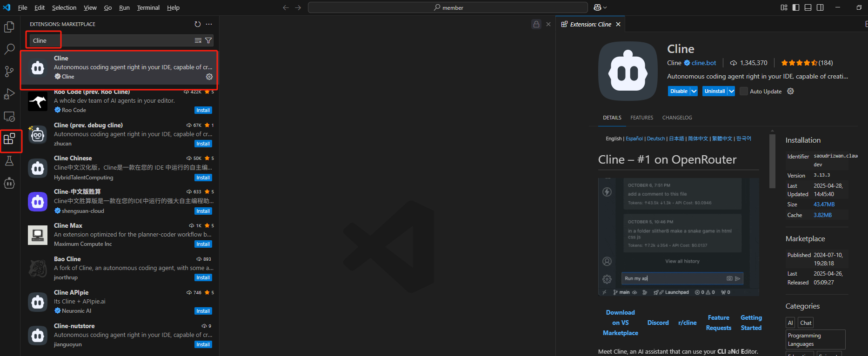The width and height of the screenshot is (868, 356).
Task: Open the Source Control view
Action: click(x=9, y=71)
